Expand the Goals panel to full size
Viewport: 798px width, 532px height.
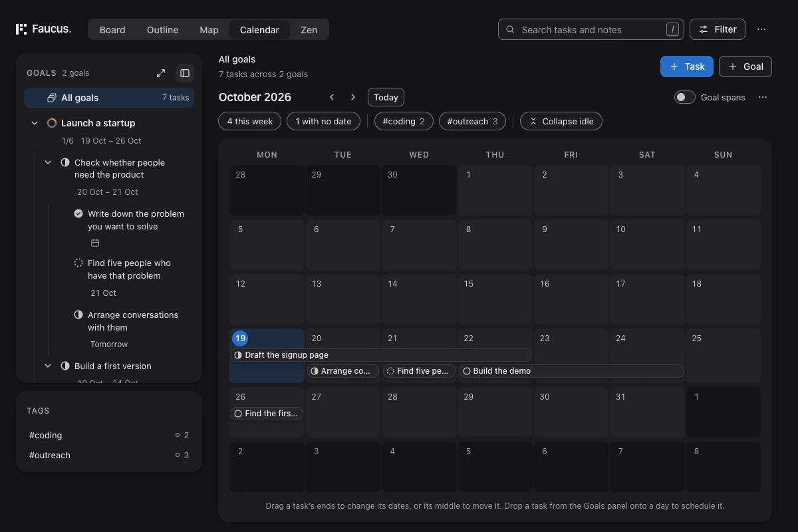pos(161,73)
